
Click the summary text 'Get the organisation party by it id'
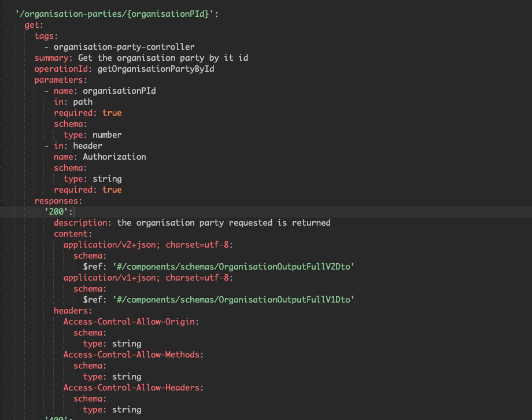click(x=163, y=58)
